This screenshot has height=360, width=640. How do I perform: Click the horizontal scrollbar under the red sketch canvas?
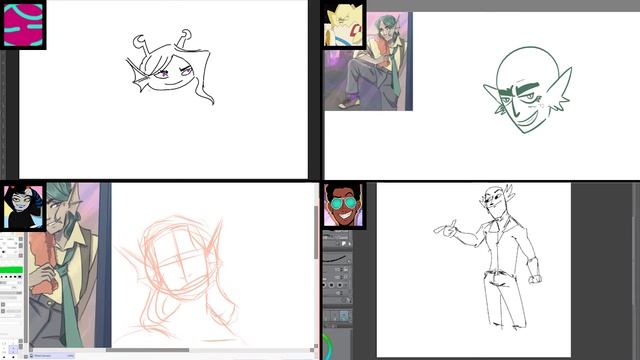coord(147,350)
